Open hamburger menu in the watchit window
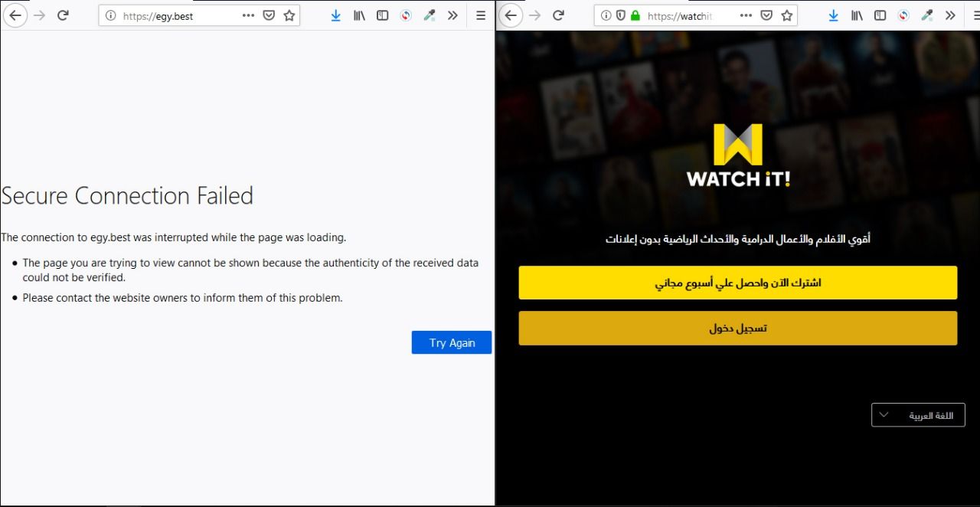 click(x=969, y=15)
